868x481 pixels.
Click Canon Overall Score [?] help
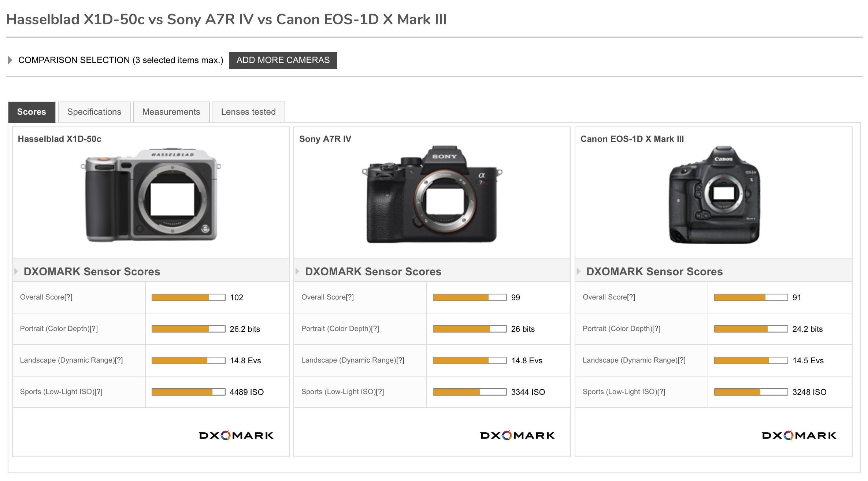(x=631, y=297)
